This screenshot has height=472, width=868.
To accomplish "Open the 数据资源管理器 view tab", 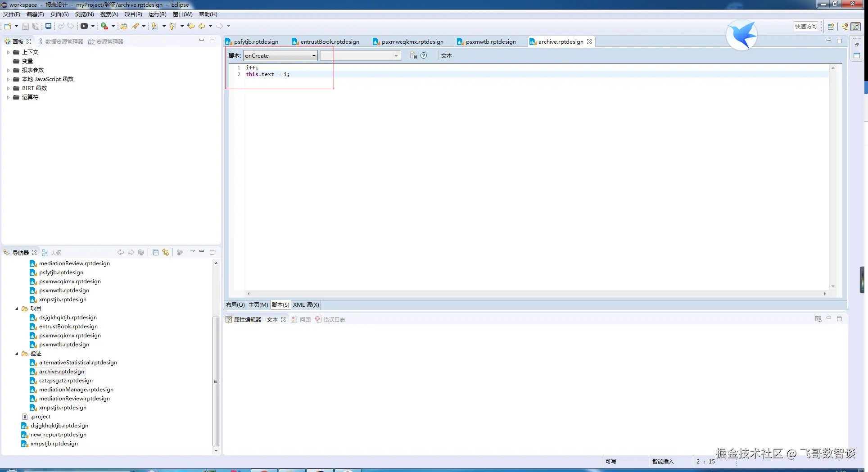I will pos(60,41).
